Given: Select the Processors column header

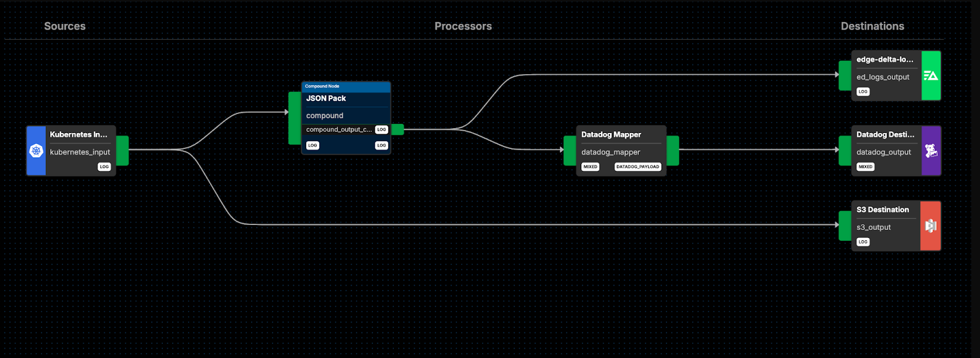Looking at the screenshot, I should click(x=463, y=26).
